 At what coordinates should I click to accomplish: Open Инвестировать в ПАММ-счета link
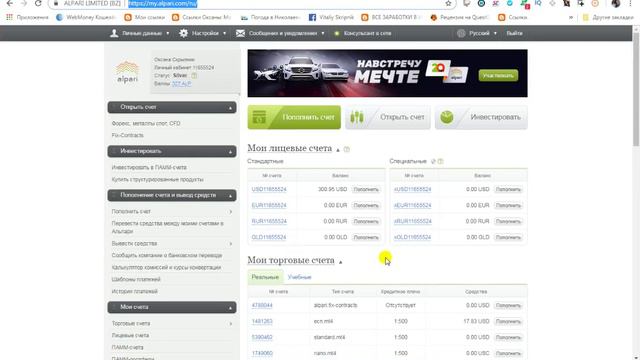149,167
